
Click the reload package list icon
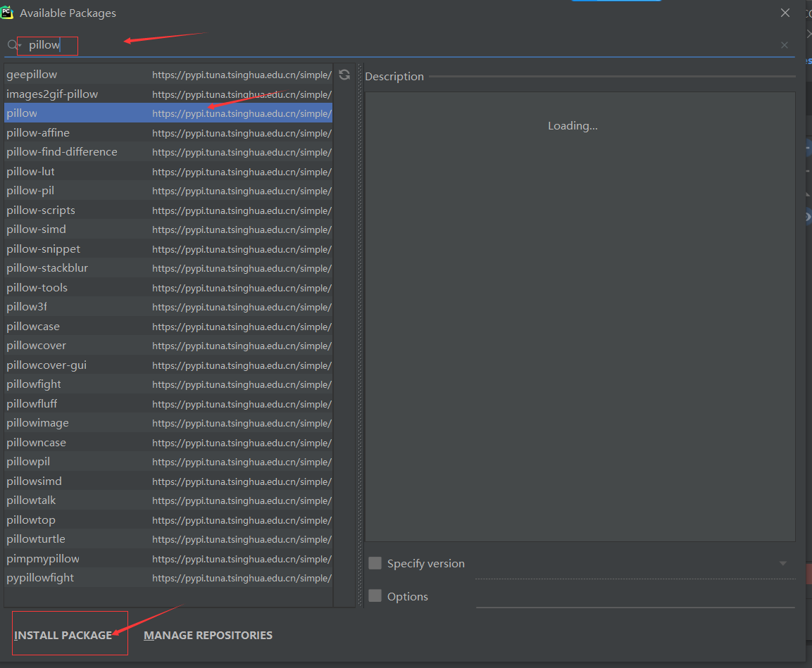tap(344, 75)
